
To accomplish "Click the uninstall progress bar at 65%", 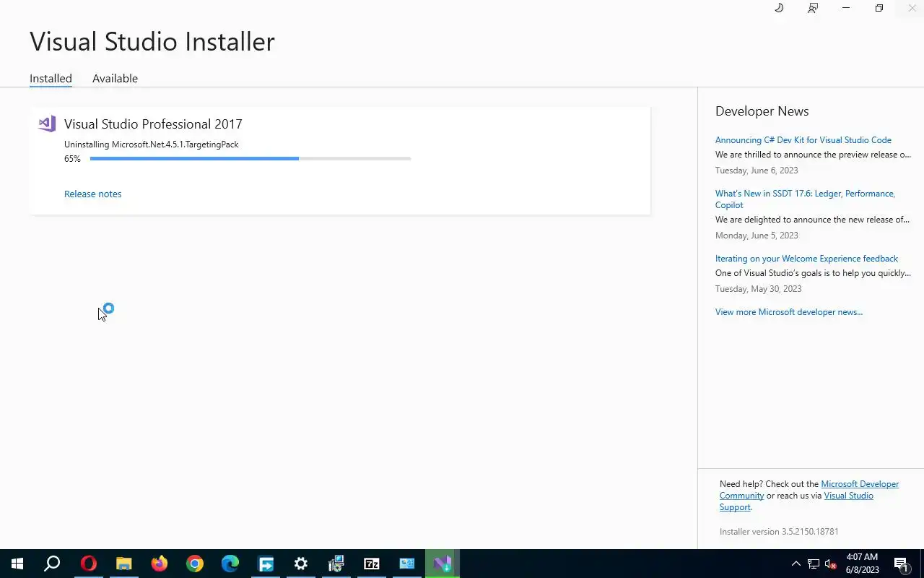I will click(250, 158).
